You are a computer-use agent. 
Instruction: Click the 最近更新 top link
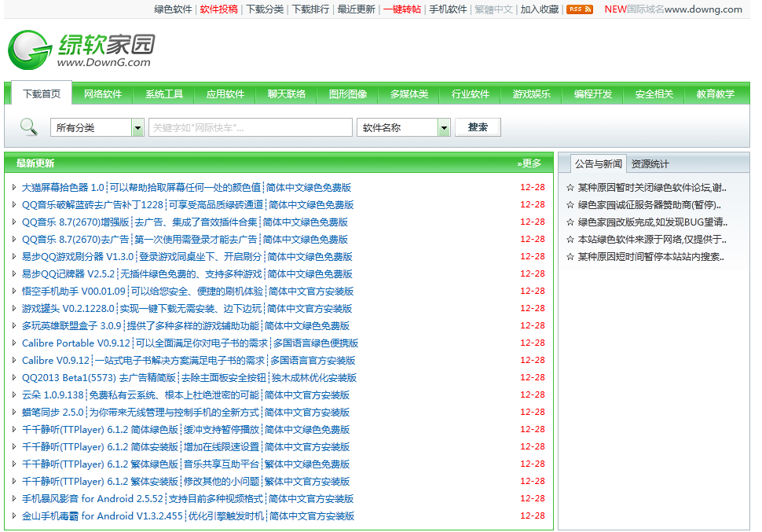(x=356, y=9)
